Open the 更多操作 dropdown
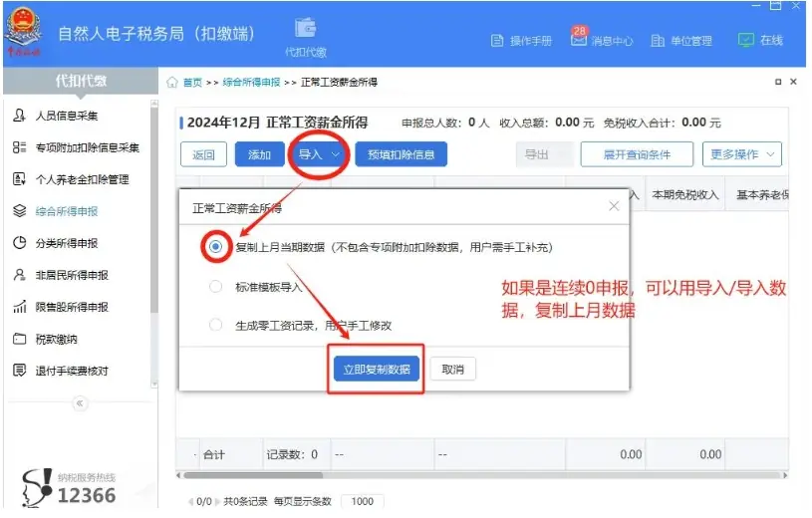 point(742,154)
